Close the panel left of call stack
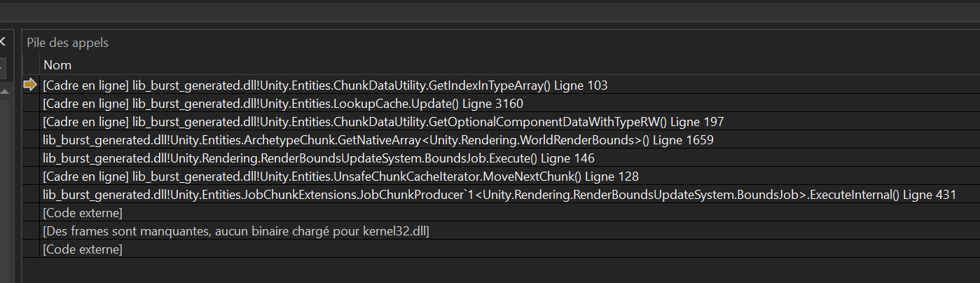980x283 pixels. [x=3, y=42]
